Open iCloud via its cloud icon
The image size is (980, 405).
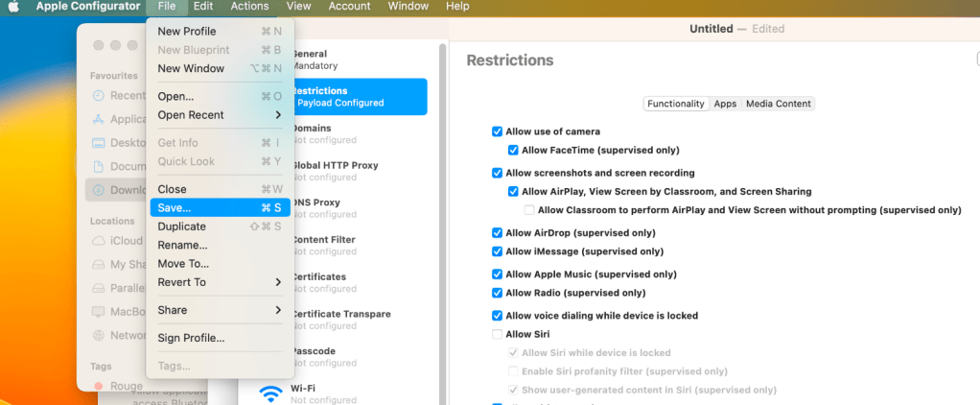pyautogui.click(x=99, y=241)
